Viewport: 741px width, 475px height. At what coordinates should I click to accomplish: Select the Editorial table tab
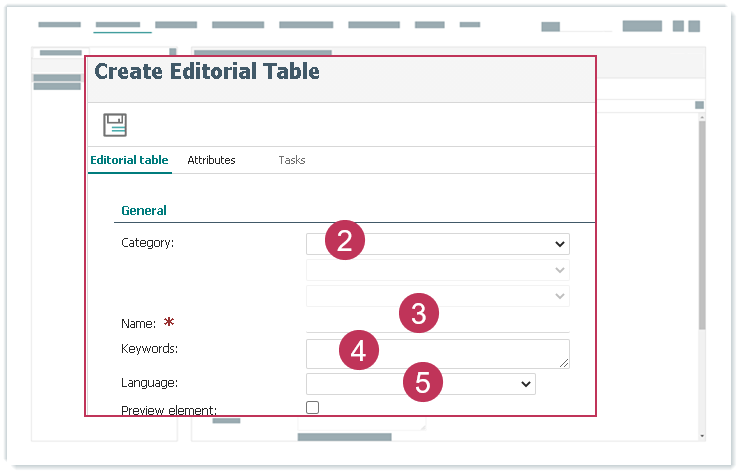pos(129,160)
